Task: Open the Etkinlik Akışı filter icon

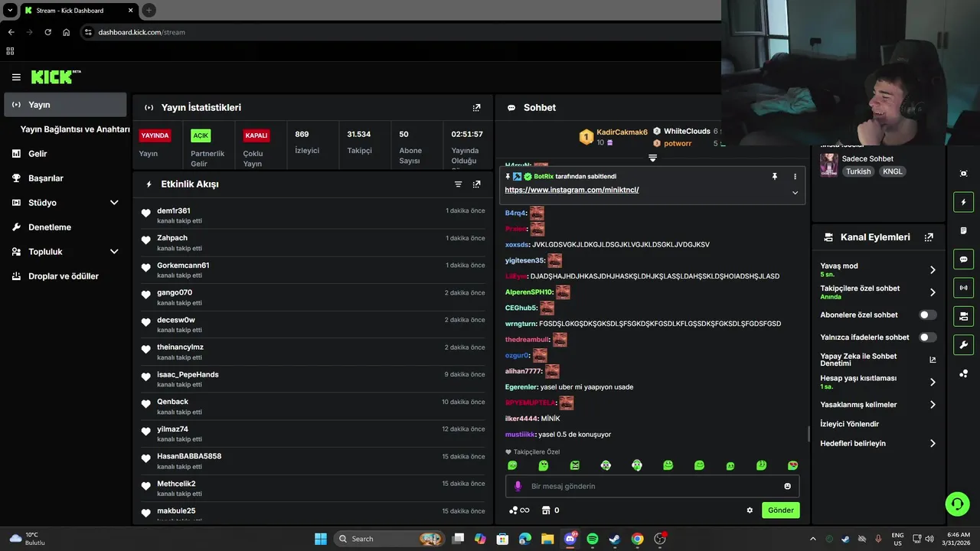Action: click(x=458, y=184)
